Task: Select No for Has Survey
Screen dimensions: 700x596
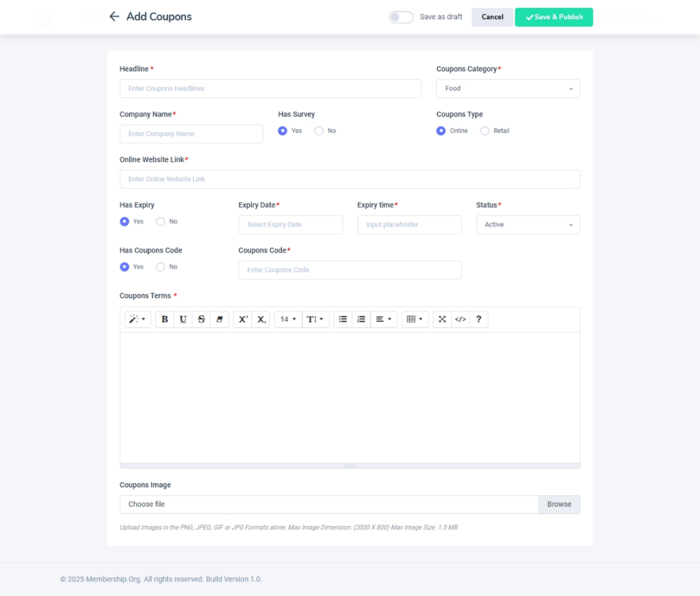Action: point(319,131)
